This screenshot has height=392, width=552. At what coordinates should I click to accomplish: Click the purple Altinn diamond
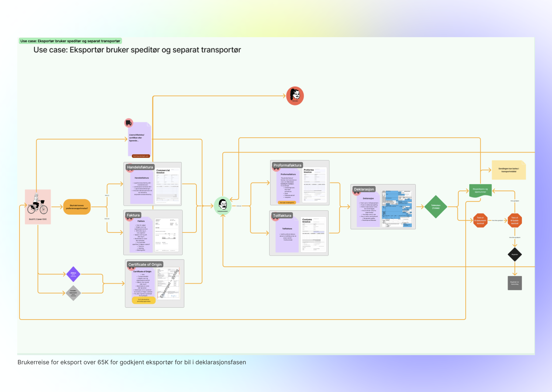pos(73,274)
